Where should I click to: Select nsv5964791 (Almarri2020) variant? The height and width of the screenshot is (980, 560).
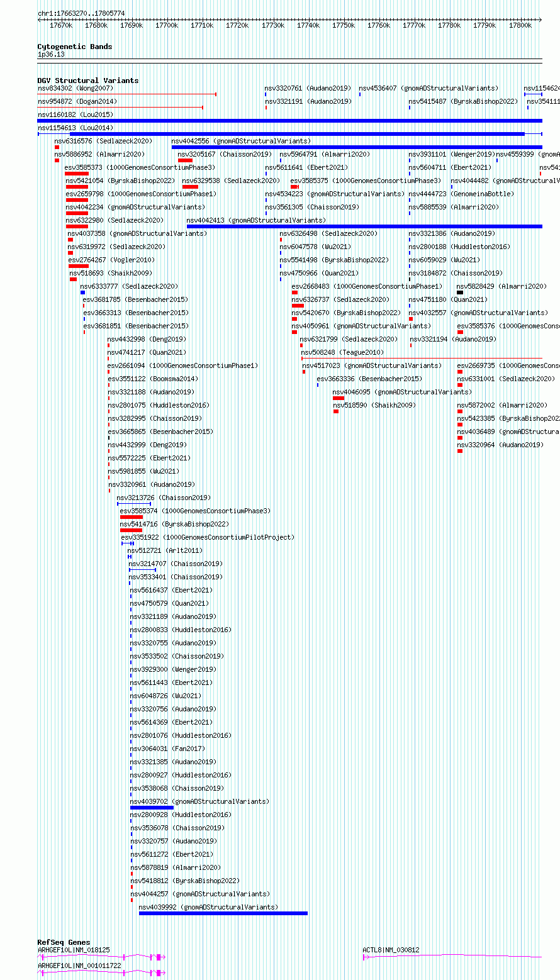[x=325, y=154]
